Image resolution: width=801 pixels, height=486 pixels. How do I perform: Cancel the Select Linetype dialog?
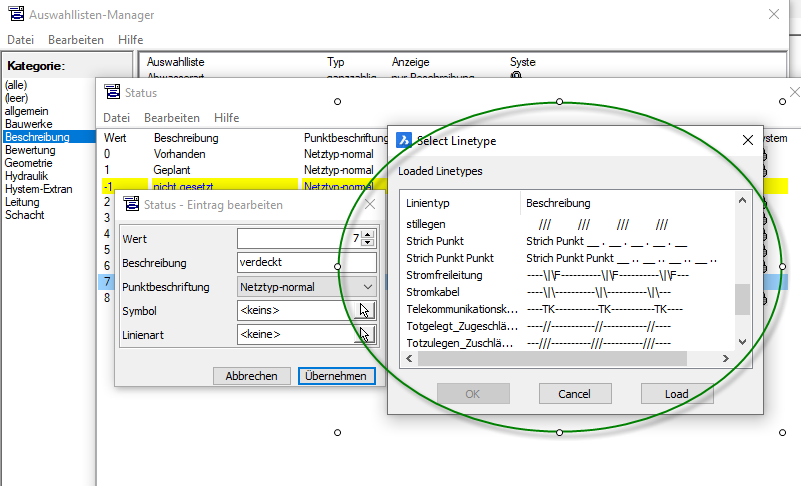(x=574, y=394)
